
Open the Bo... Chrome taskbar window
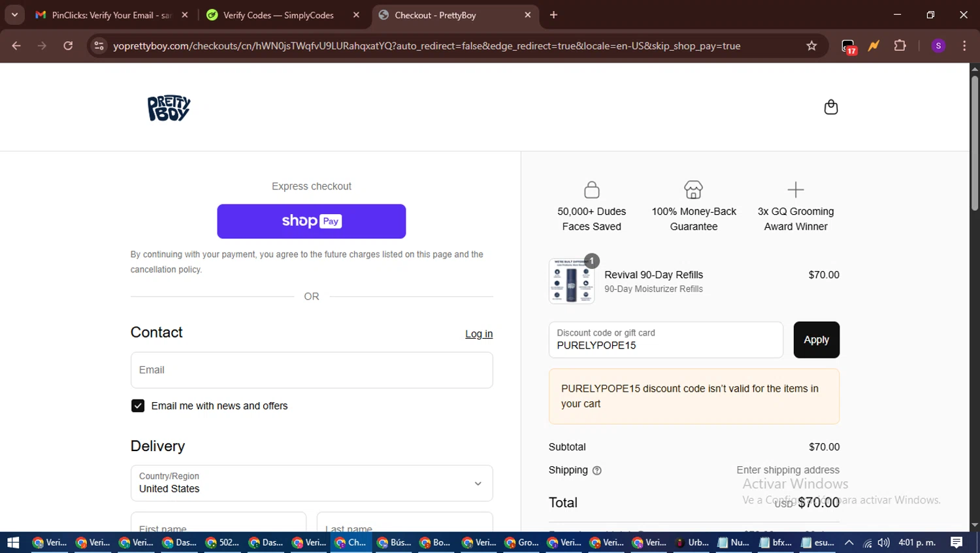point(435,543)
